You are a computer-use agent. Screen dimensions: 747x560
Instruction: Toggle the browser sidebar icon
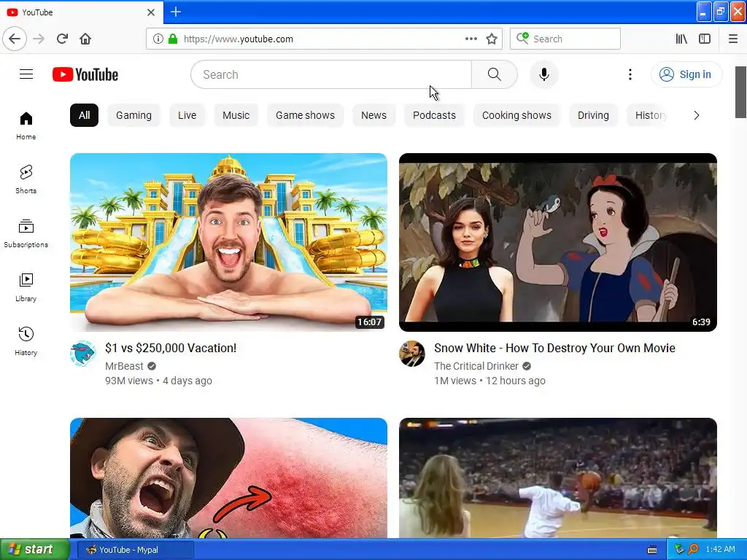coord(705,39)
